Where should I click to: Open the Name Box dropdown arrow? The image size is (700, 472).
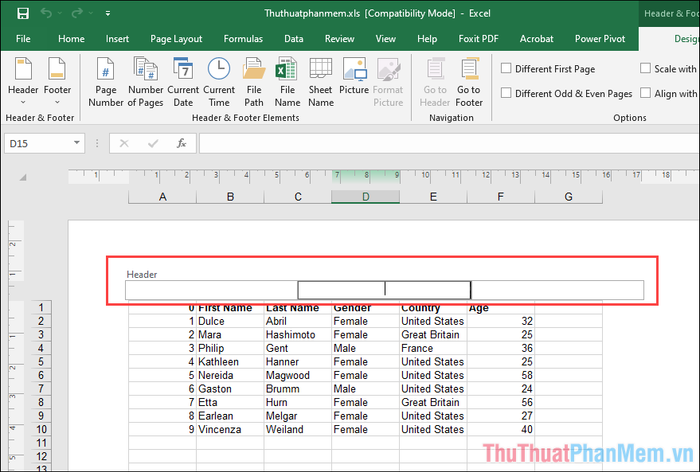point(77,144)
